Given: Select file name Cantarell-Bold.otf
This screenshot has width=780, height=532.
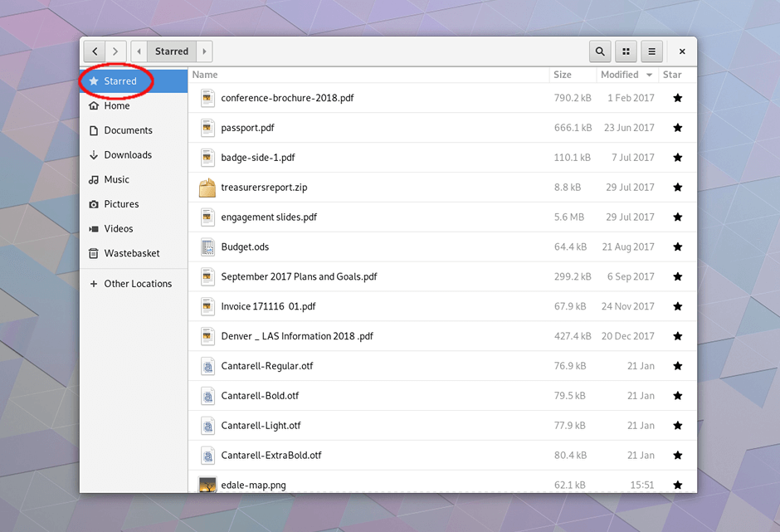Looking at the screenshot, I should tap(260, 396).
